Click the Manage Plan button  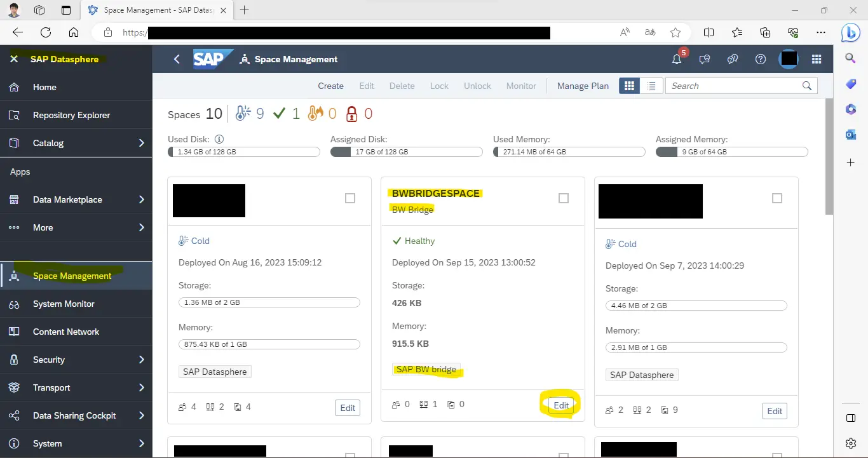583,86
